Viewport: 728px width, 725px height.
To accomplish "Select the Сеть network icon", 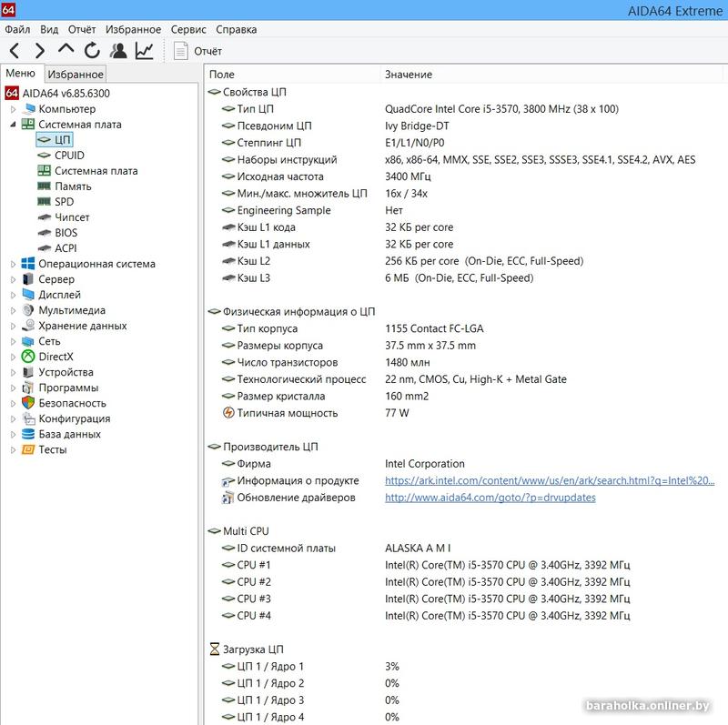I will point(28,341).
